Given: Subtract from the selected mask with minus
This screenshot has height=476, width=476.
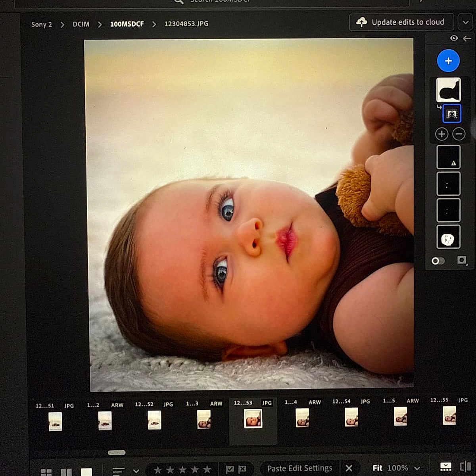Looking at the screenshot, I should 459,134.
